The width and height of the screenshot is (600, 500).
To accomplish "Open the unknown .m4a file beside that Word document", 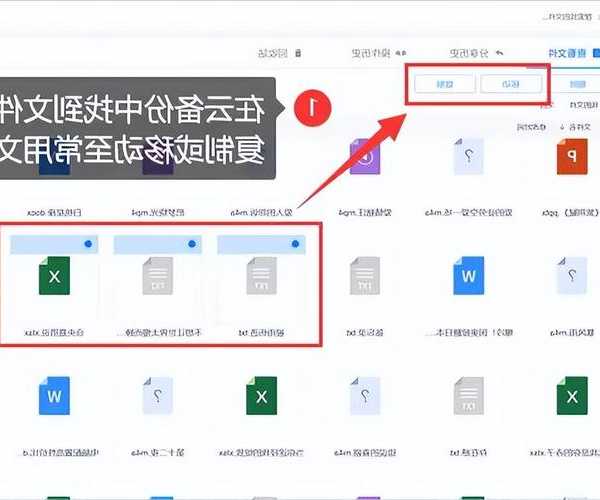I will (572, 275).
